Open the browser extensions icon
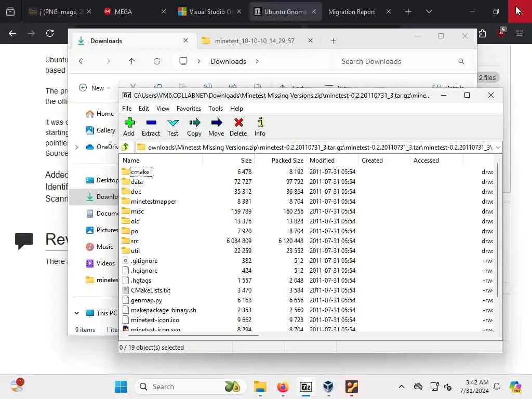532x399 pixels. (482, 33)
